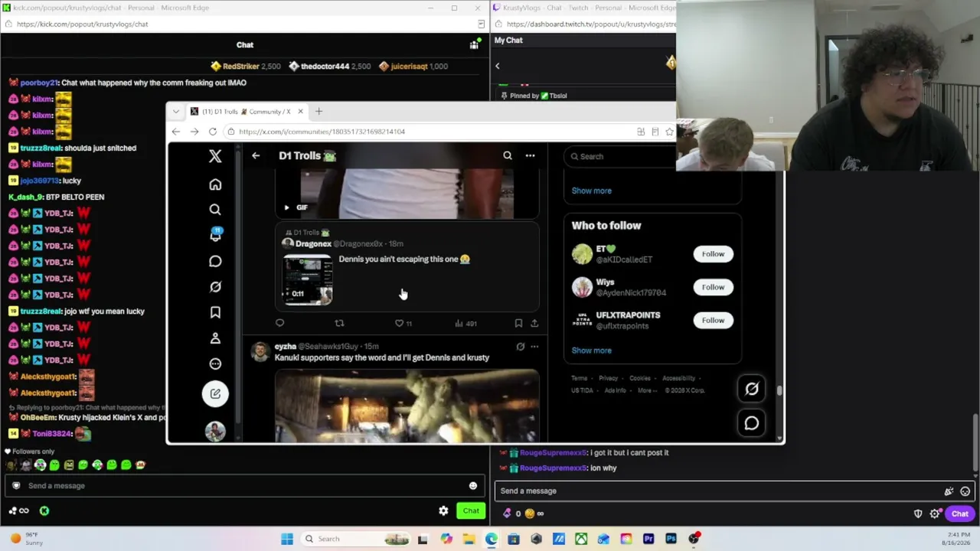980x551 pixels.
Task: Open account avatar at sidebar bottom
Action: (x=215, y=432)
